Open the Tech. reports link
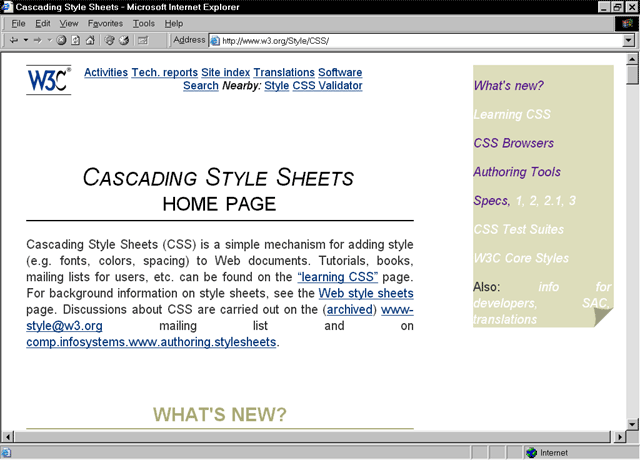 click(x=164, y=72)
